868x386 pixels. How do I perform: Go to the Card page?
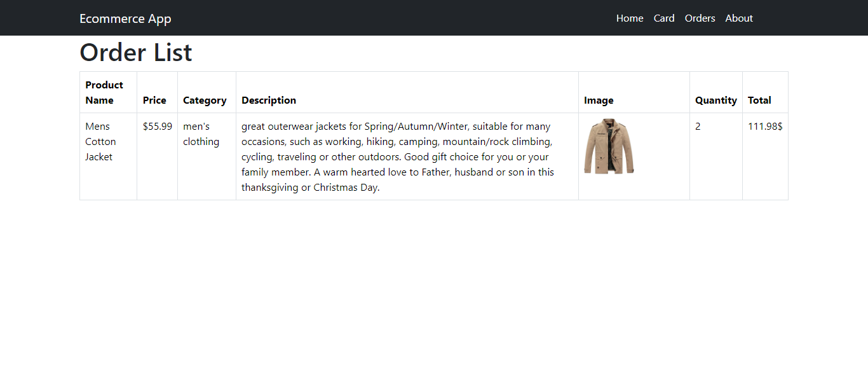tap(664, 18)
